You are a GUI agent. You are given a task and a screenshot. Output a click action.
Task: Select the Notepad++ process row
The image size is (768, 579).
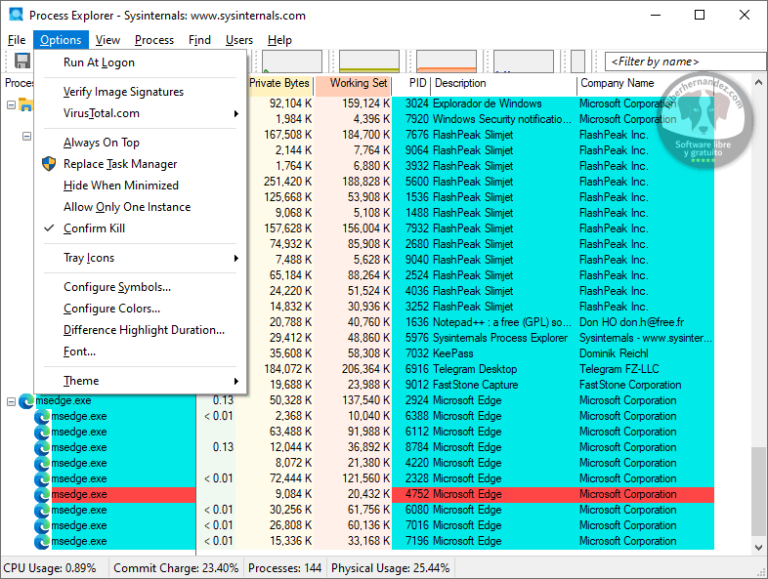click(480, 322)
